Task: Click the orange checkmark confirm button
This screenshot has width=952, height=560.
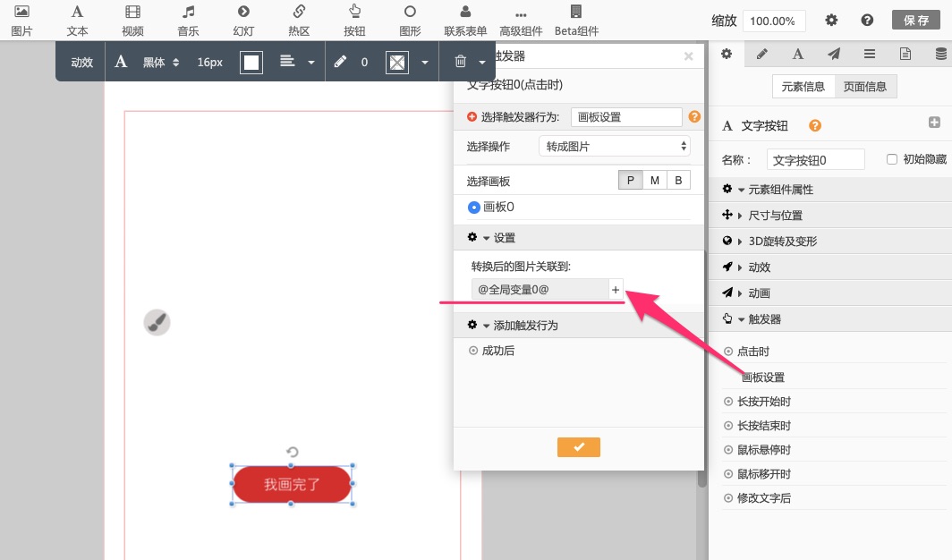Action: click(578, 447)
